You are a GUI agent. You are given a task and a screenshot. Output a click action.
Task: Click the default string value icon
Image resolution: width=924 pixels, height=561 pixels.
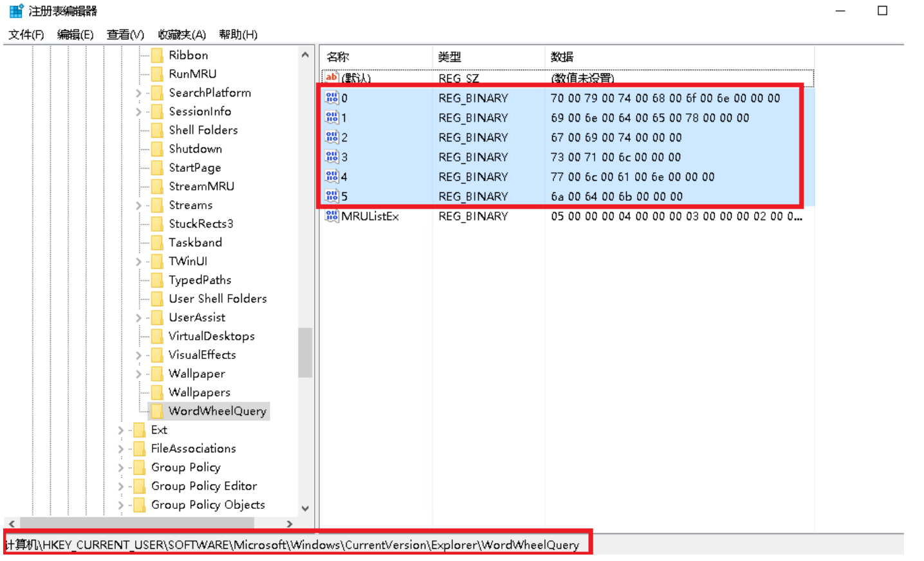pos(331,78)
